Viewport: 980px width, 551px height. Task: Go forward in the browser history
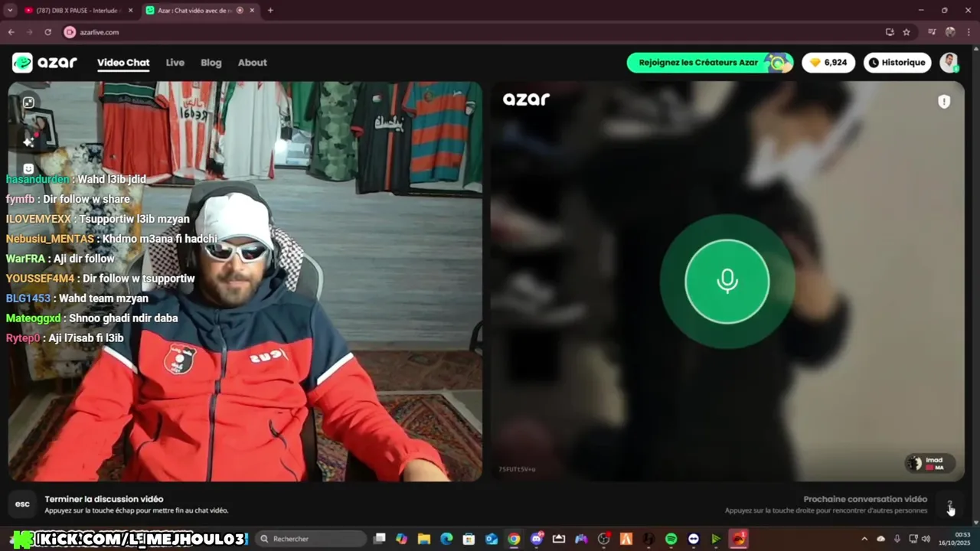[29, 32]
